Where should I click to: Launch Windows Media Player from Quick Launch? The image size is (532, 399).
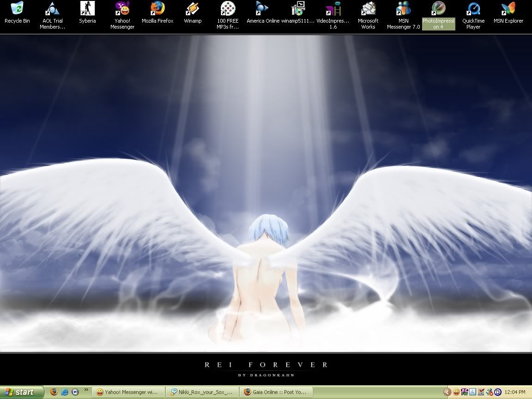click(x=75, y=392)
